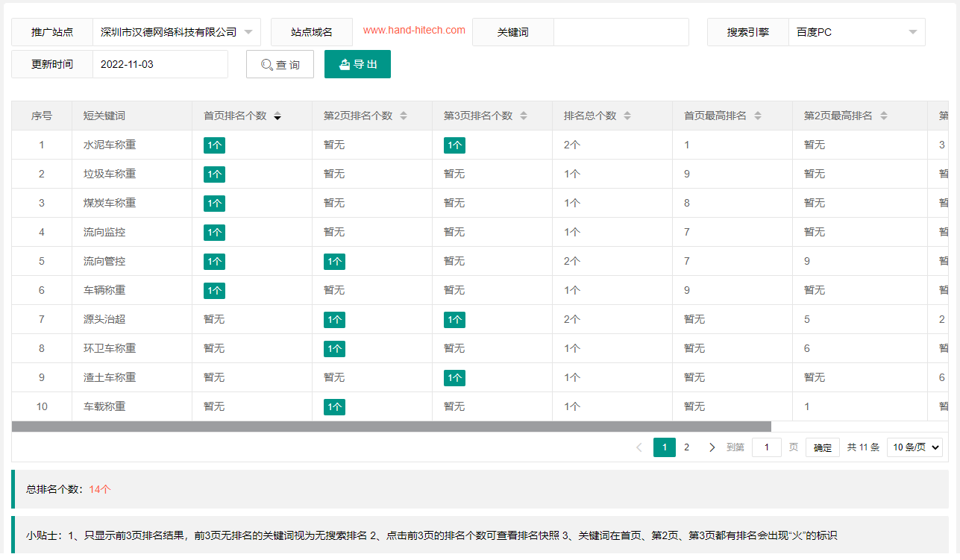This screenshot has height=560, width=960.
Task: Click the sort arrows on 排名总个数 column
Action: click(x=627, y=115)
